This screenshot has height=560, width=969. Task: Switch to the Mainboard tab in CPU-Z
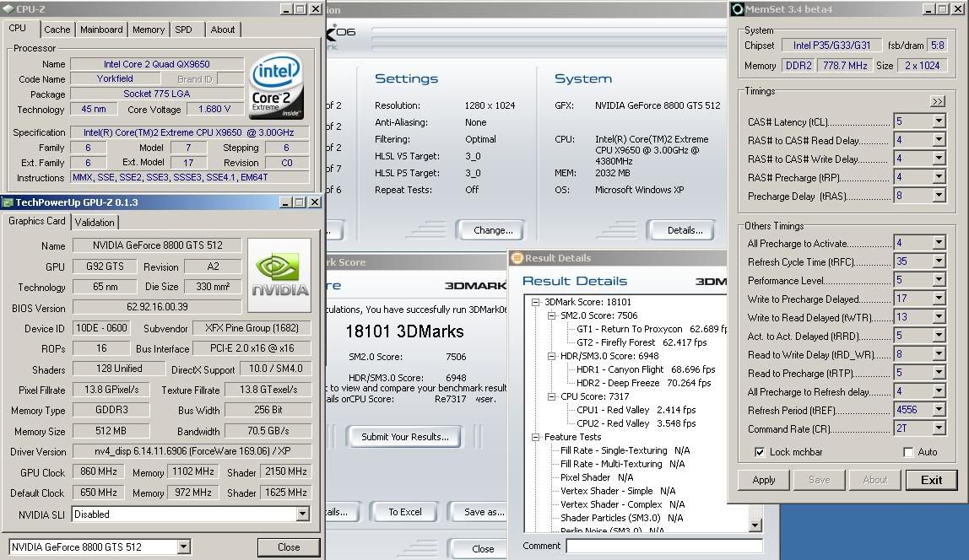101,30
